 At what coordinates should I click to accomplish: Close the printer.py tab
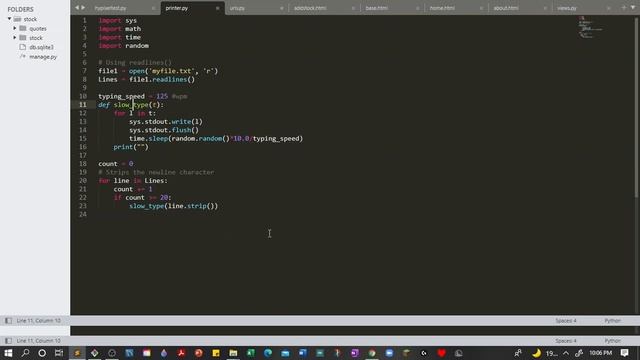[218, 8]
